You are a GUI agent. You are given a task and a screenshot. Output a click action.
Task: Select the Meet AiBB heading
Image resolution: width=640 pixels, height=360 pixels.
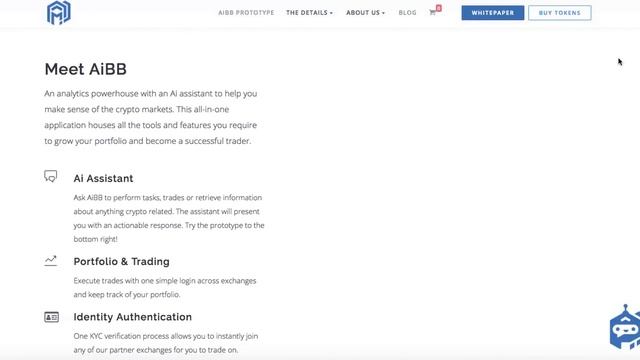[86, 69]
